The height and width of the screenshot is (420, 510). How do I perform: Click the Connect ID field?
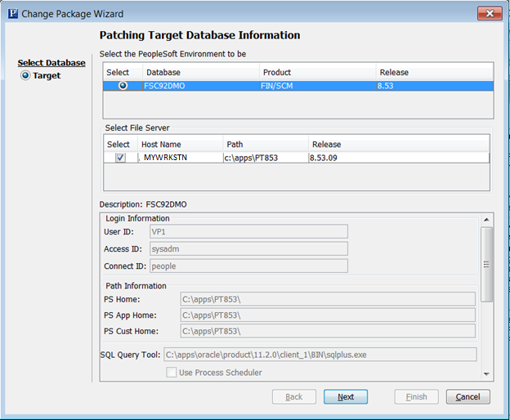click(248, 266)
